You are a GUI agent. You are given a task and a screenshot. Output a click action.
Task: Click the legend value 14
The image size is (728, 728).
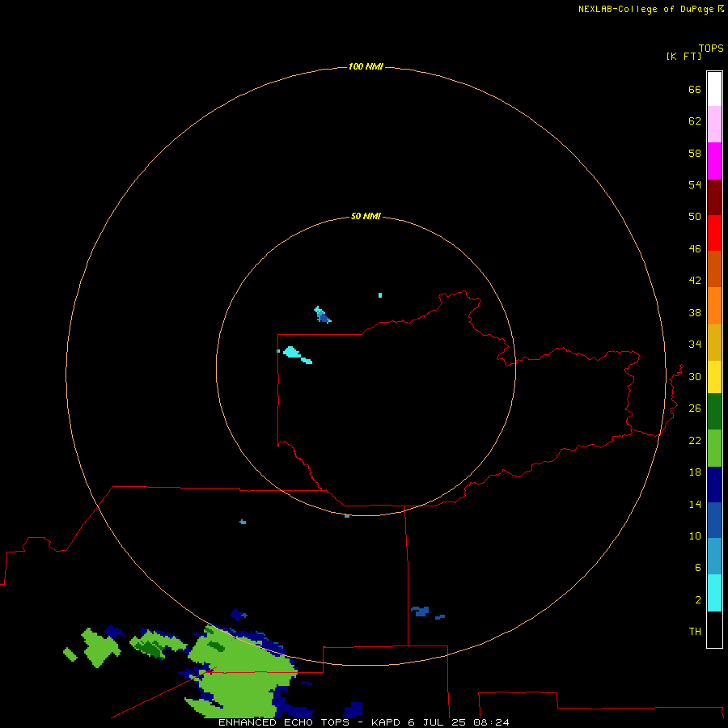click(x=695, y=504)
